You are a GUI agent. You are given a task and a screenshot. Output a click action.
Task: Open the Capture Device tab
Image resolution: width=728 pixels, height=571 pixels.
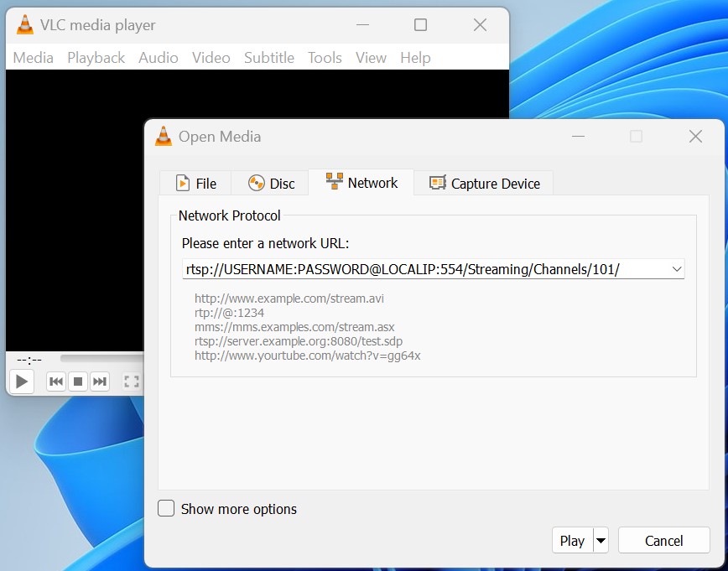pos(484,184)
